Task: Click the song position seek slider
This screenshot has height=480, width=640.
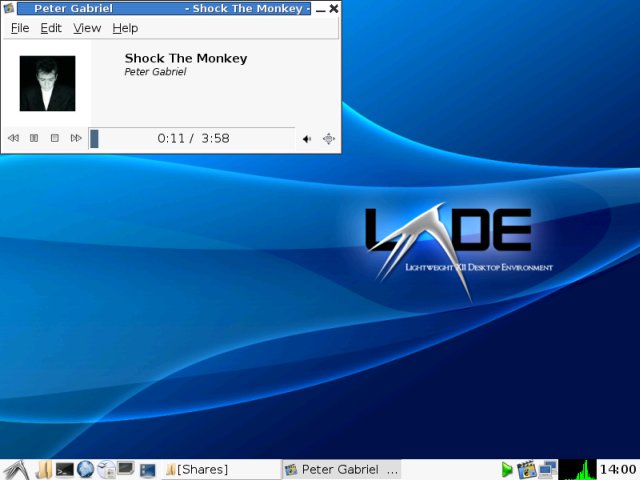Action: pos(192,138)
